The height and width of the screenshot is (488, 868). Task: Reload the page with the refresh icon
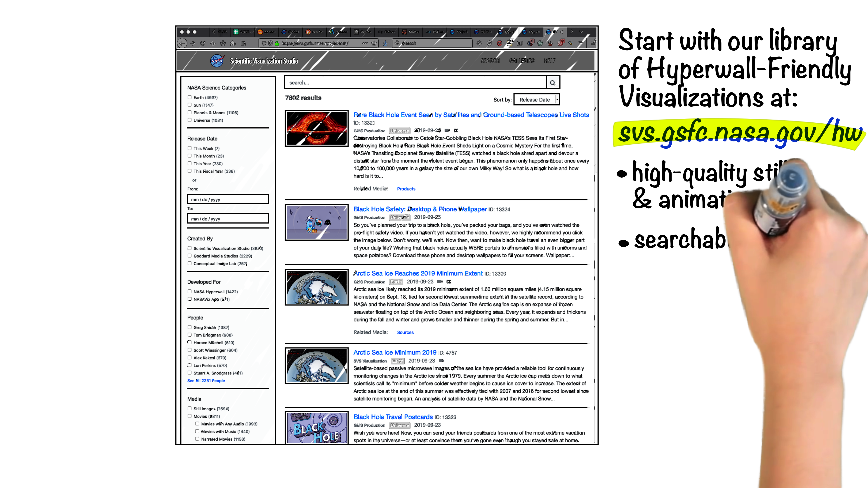[203, 43]
